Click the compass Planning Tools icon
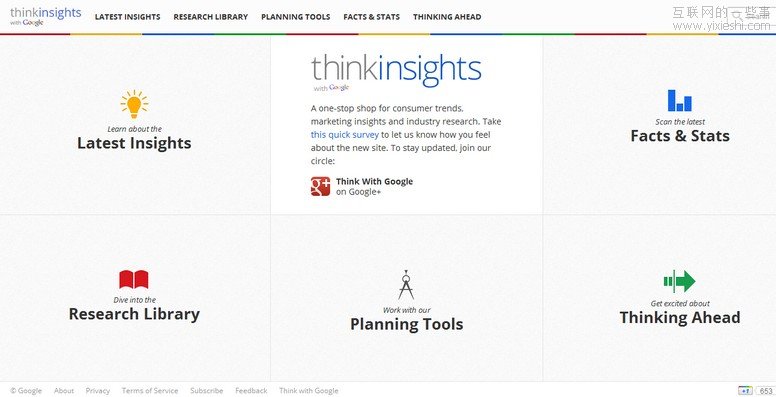 [406, 285]
